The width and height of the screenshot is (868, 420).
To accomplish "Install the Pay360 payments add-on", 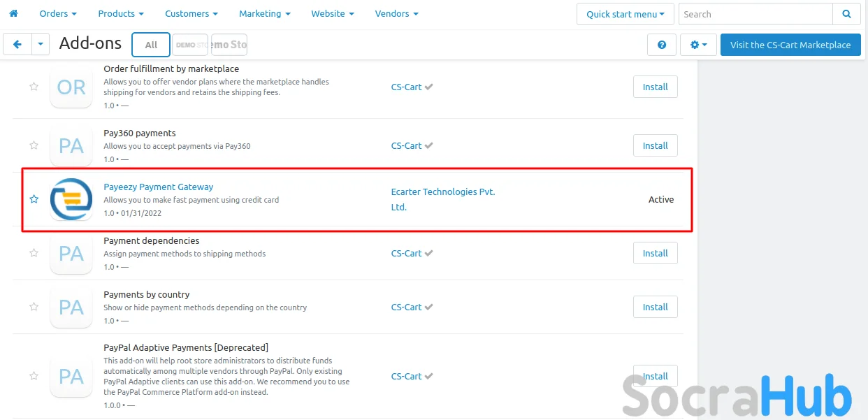I will pyautogui.click(x=655, y=145).
